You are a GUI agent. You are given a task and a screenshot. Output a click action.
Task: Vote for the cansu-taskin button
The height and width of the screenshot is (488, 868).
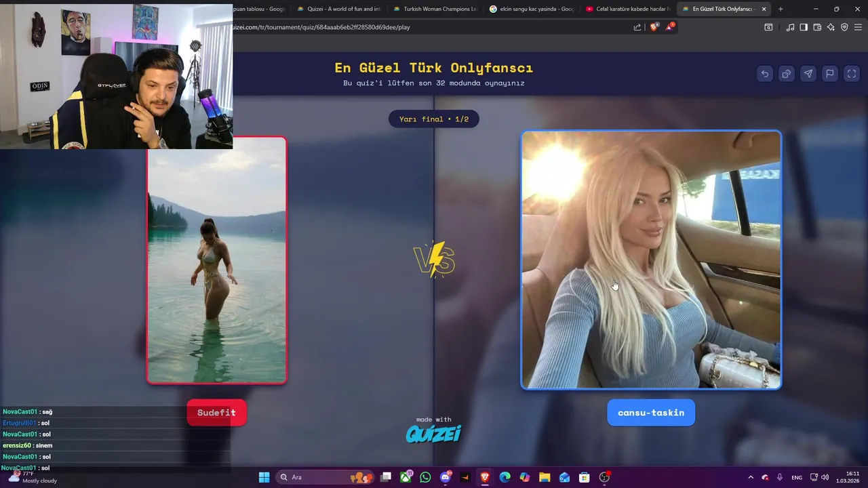[651, 413]
